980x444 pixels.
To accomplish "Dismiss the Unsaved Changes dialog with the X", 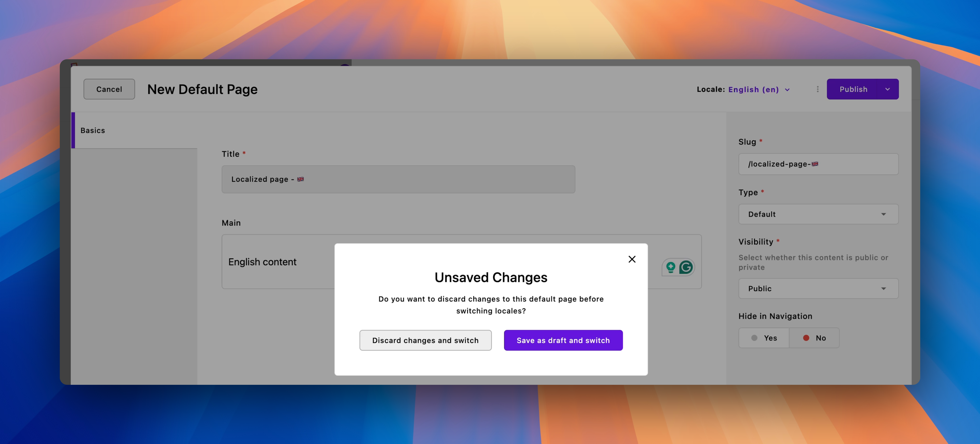I will tap(632, 259).
